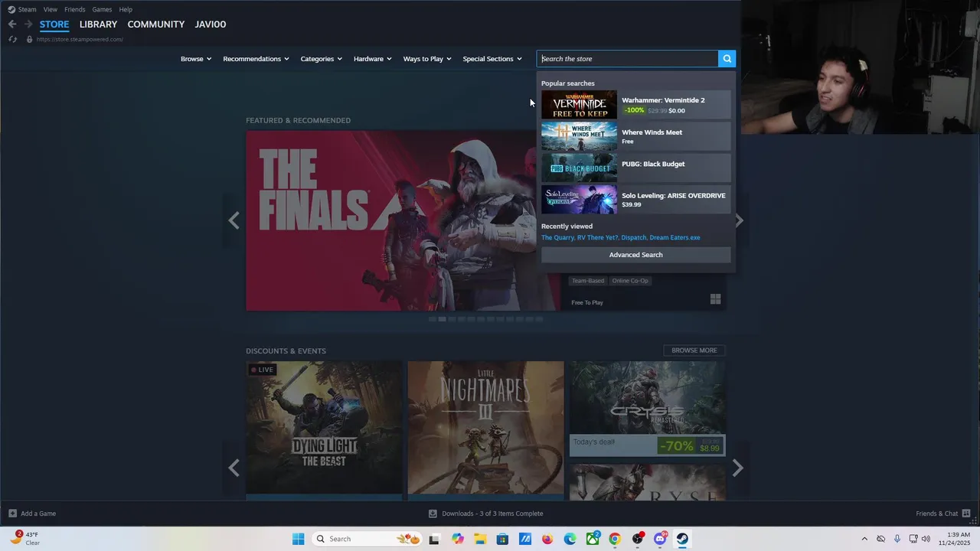Go to next Discounts & Events page
980x551 pixels.
pos(737,468)
